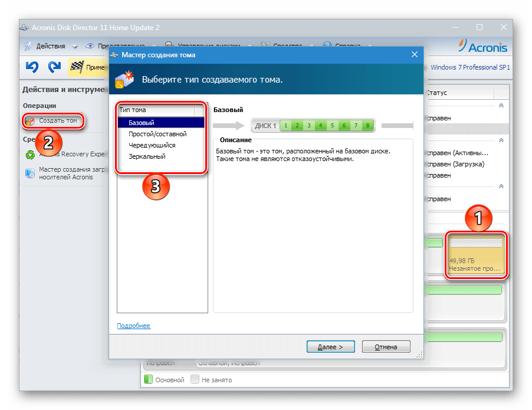The height and width of the screenshot is (410, 532).
Task: Close the Мастер создания тома dialog
Action: (414, 54)
